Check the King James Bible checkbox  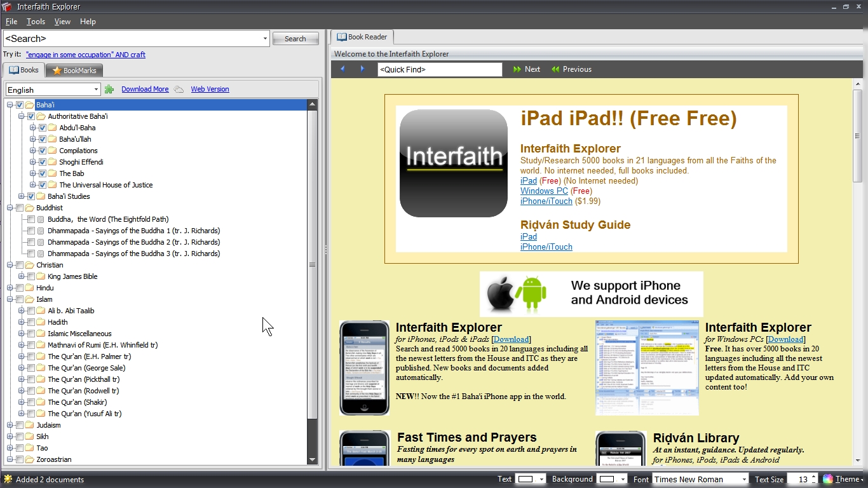[31, 276]
